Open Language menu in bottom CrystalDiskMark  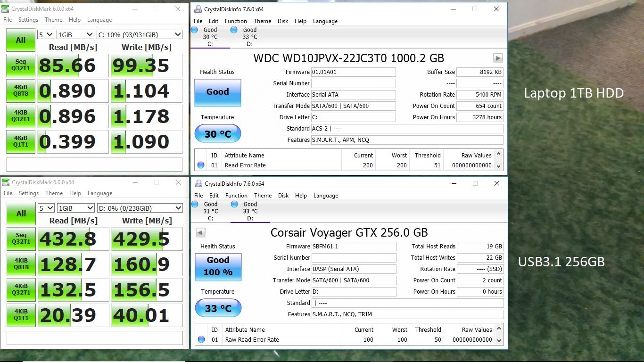(x=100, y=193)
